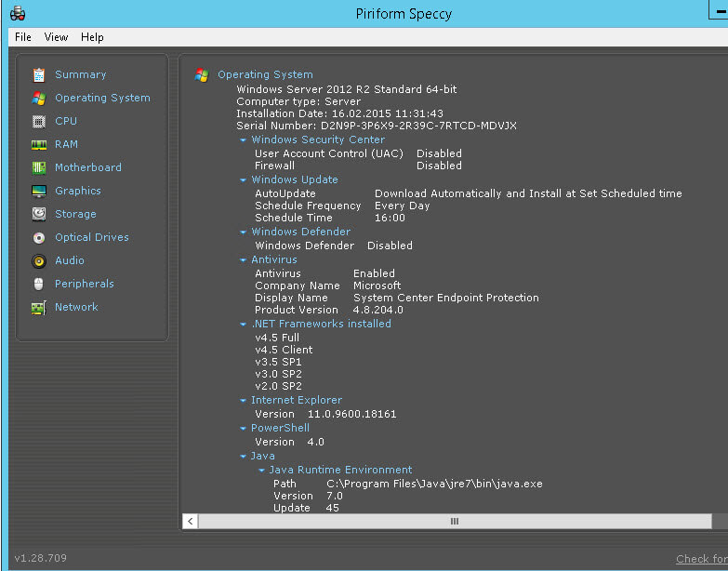Click the Operating System heading link
Screen dimensions: 728x571
pyautogui.click(x=265, y=74)
